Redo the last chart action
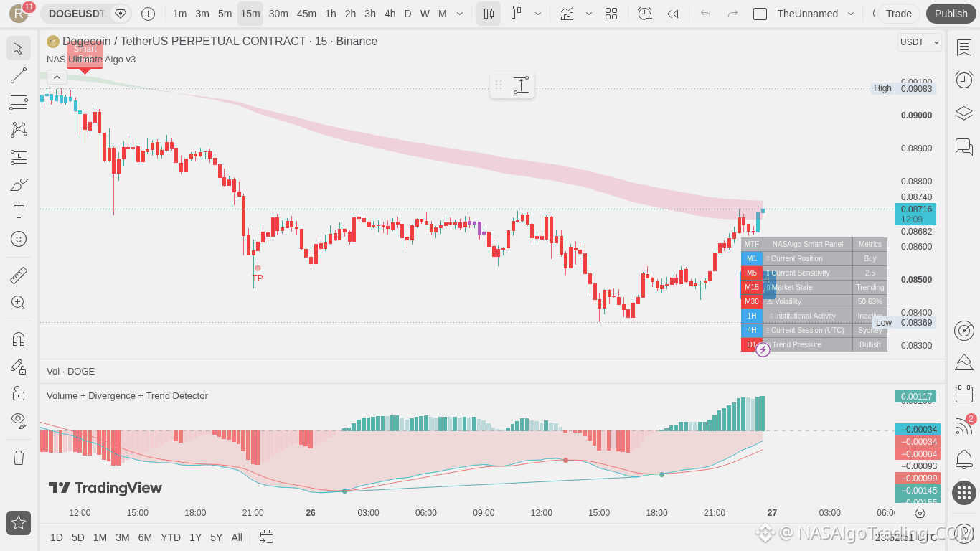 (732, 14)
